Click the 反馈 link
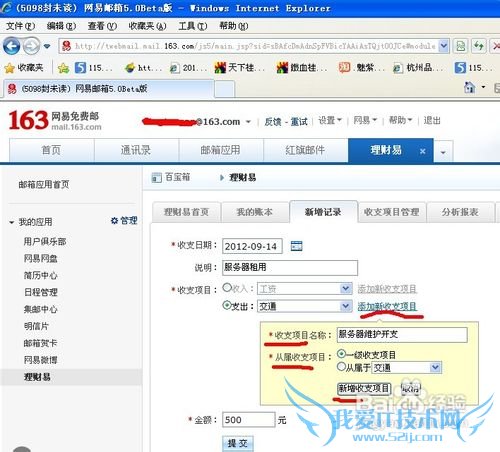The image size is (500, 452). click(273, 122)
